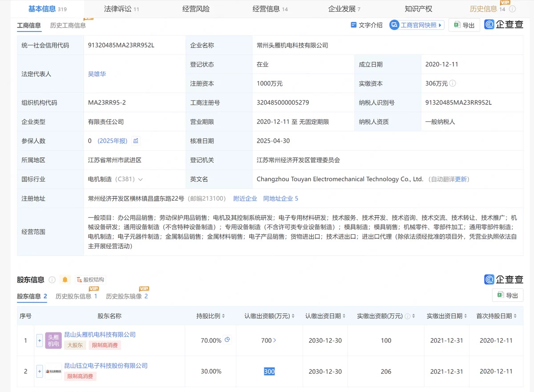Image resolution: width=534 pixels, height=392 pixels.
Task: Click credit code 91320485MA23RR952L value
Action: tap(121, 45)
